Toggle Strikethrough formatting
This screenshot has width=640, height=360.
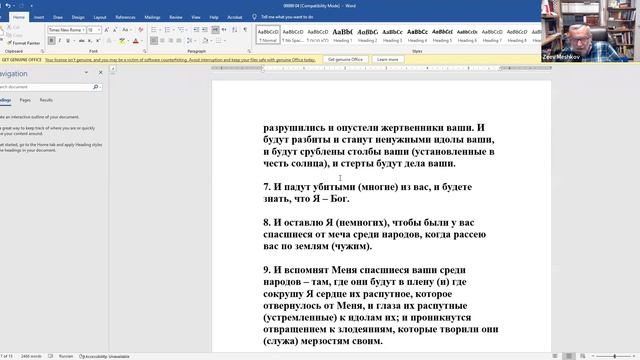82,41
